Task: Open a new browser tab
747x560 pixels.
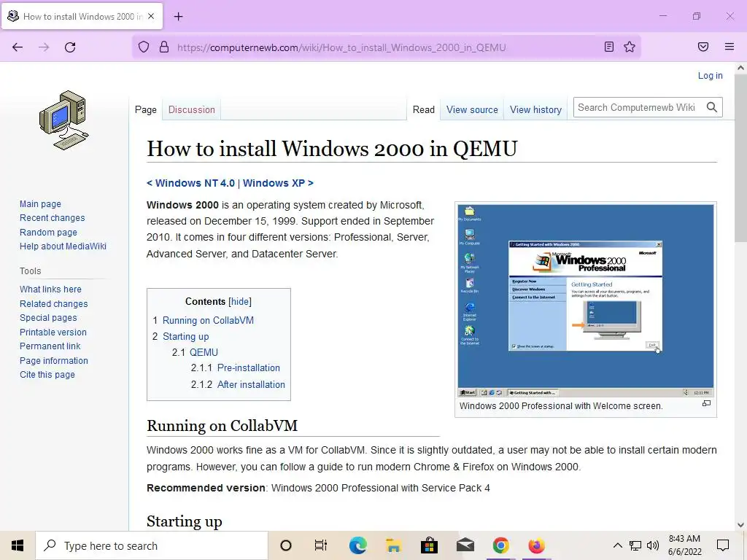Action: point(178,17)
